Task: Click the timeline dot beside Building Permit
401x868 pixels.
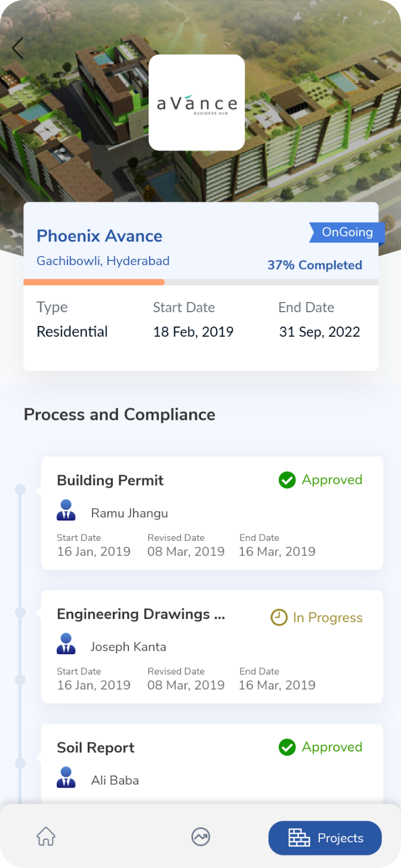Action: [20, 490]
